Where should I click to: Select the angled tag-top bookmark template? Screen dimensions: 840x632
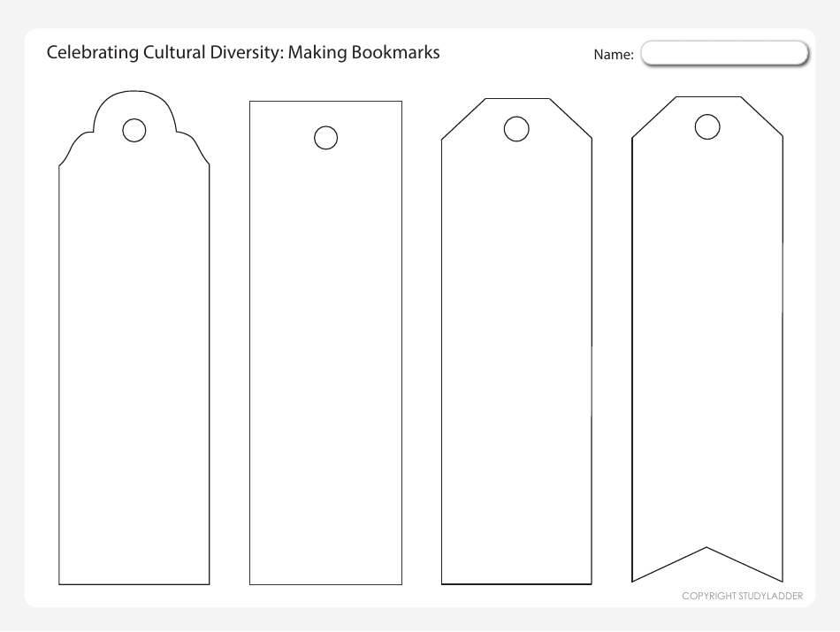516,354
